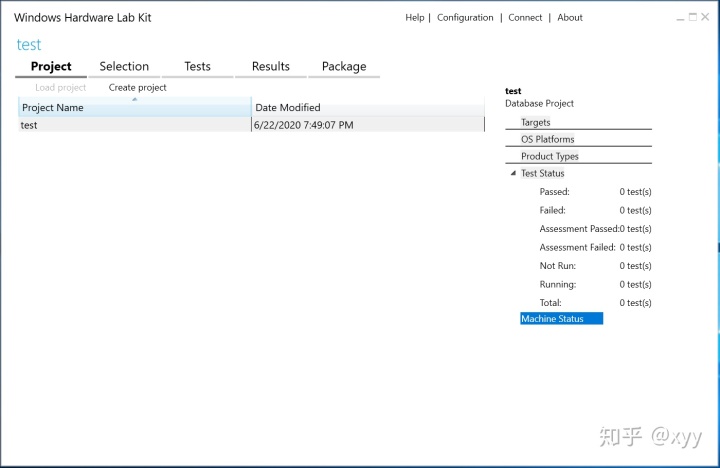Minimize the HLK Studio window
Screen dimensions: 720x468
680,18
